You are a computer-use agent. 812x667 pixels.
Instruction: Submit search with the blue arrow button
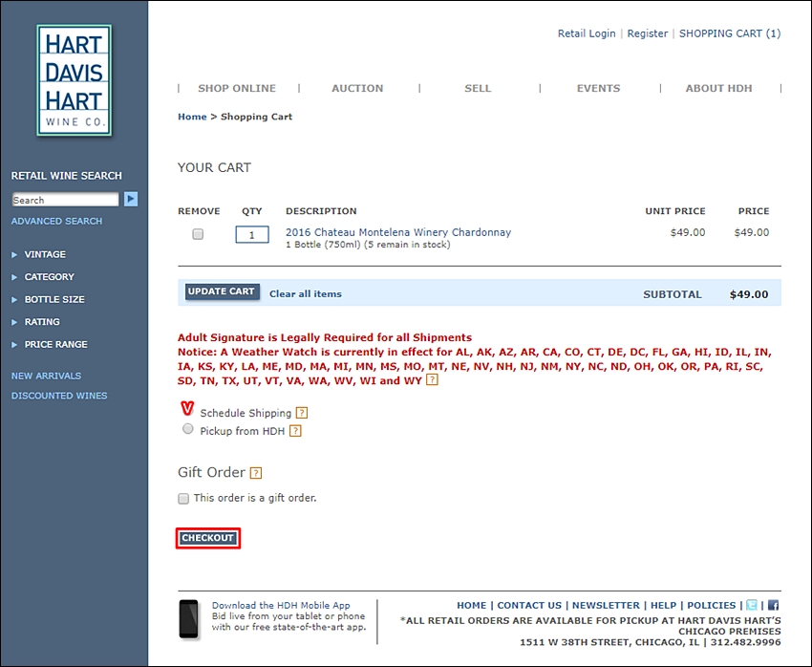tap(131, 199)
